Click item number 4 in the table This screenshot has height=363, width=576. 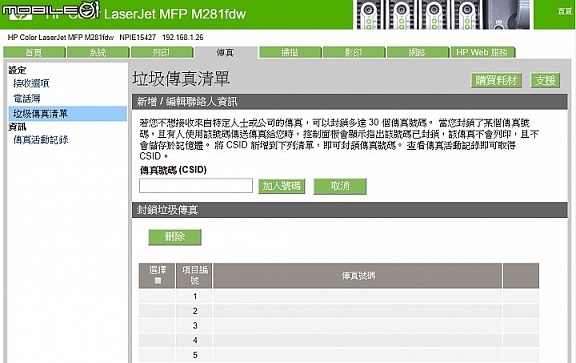(195, 340)
